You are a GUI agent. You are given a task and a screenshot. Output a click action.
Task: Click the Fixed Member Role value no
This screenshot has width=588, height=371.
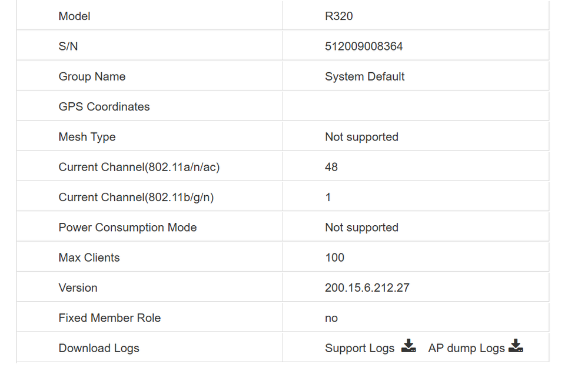click(x=331, y=317)
